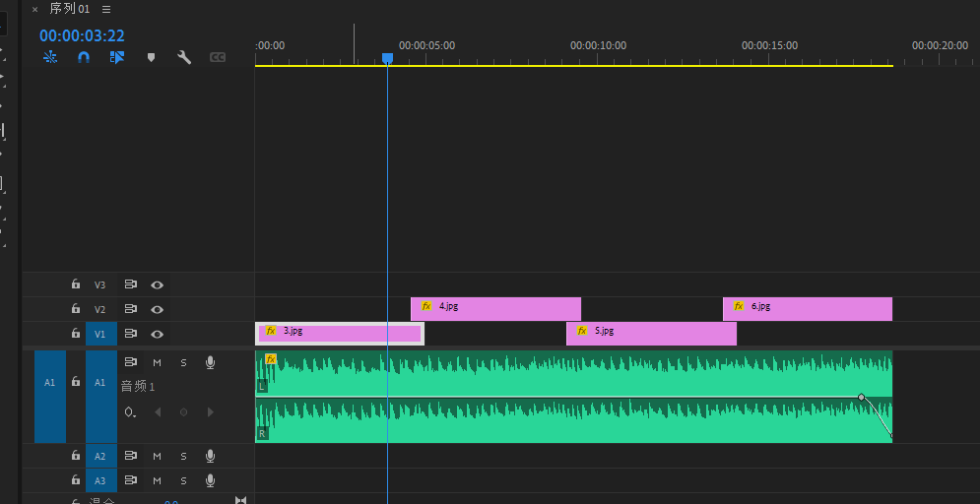The image size is (980, 504).
Task: Open the 序列 01 panel menu
Action: pos(106,9)
